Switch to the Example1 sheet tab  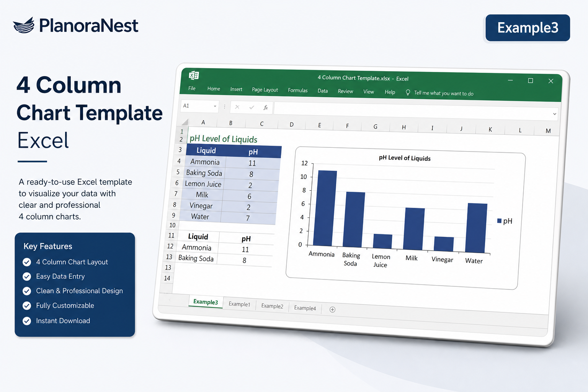click(239, 304)
